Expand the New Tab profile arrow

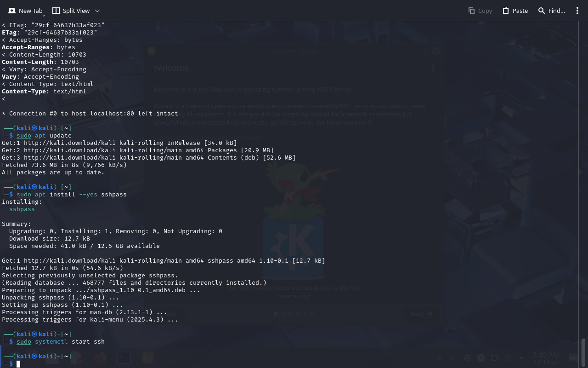[44, 16]
